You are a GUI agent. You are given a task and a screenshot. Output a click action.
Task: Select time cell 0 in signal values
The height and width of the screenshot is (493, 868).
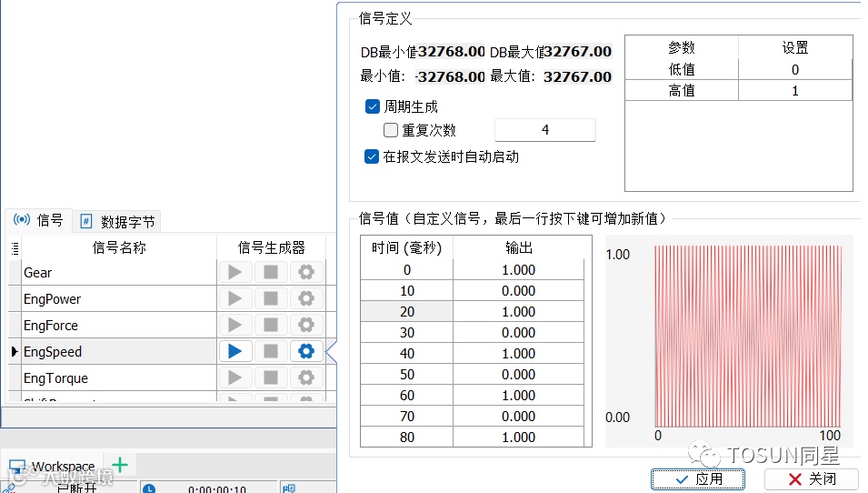(407, 270)
